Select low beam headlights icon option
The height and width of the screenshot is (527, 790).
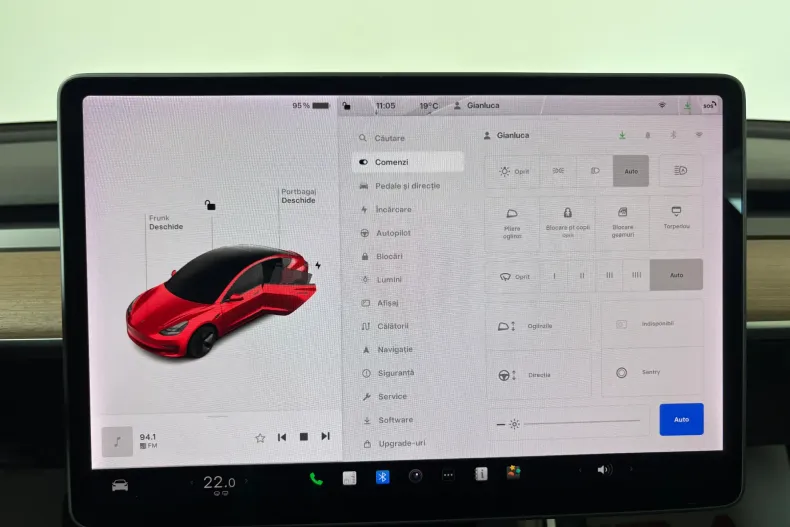[595, 171]
